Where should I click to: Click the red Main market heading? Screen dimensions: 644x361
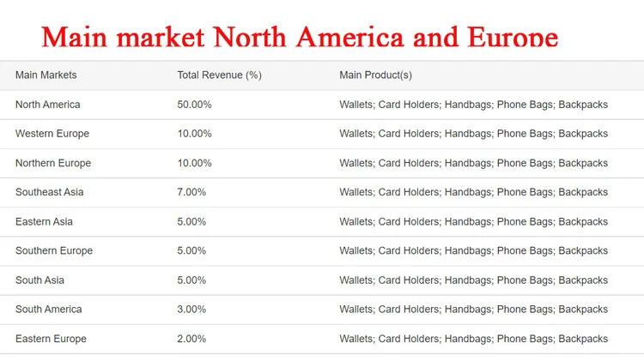pyautogui.click(x=300, y=37)
